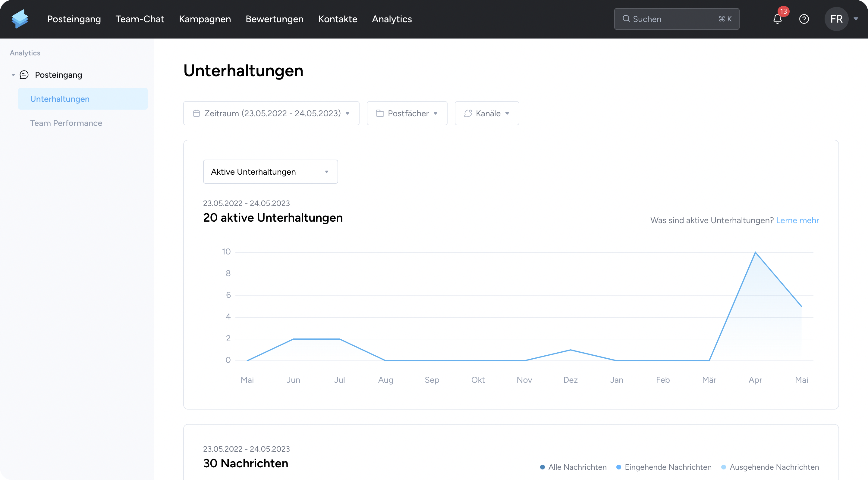Click the Kanäle channel bubble icon
Image resolution: width=868 pixels, height=480 pixels.
[468, 114]
